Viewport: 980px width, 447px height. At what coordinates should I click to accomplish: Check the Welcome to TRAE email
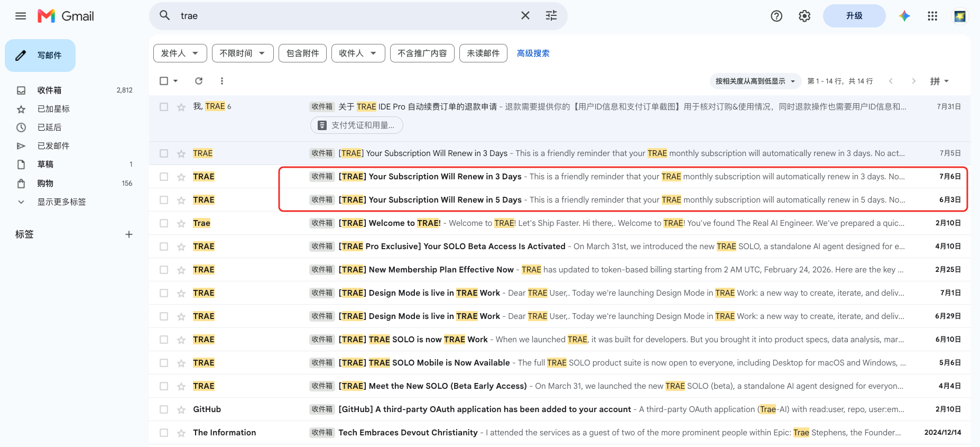pos(164,223)
